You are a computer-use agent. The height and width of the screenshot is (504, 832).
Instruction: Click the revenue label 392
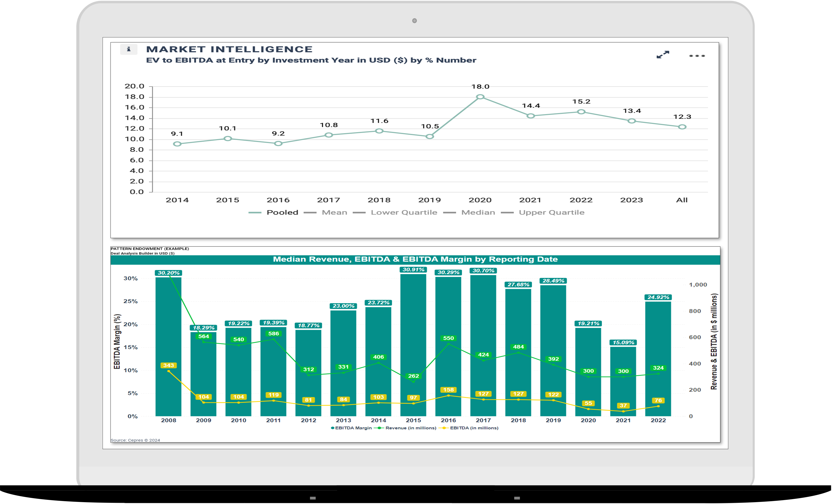[x=553, y=359]
